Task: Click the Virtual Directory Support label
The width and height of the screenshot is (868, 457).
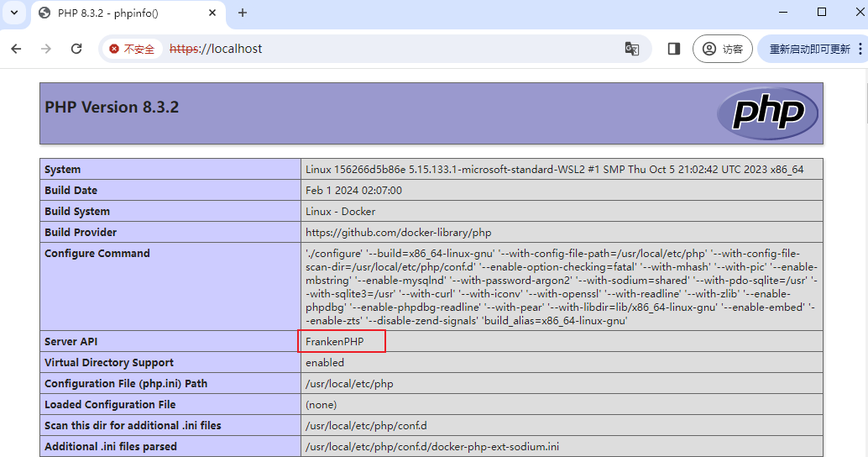Action: [x=109, y=362]
